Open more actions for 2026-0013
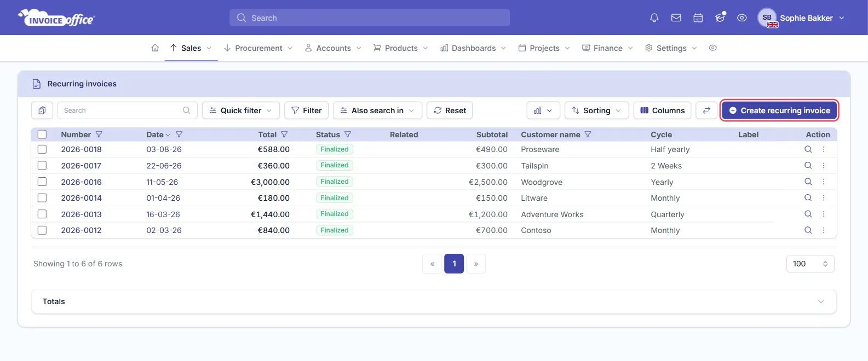This screenshot has width=868, height=361. click(823, 214)
